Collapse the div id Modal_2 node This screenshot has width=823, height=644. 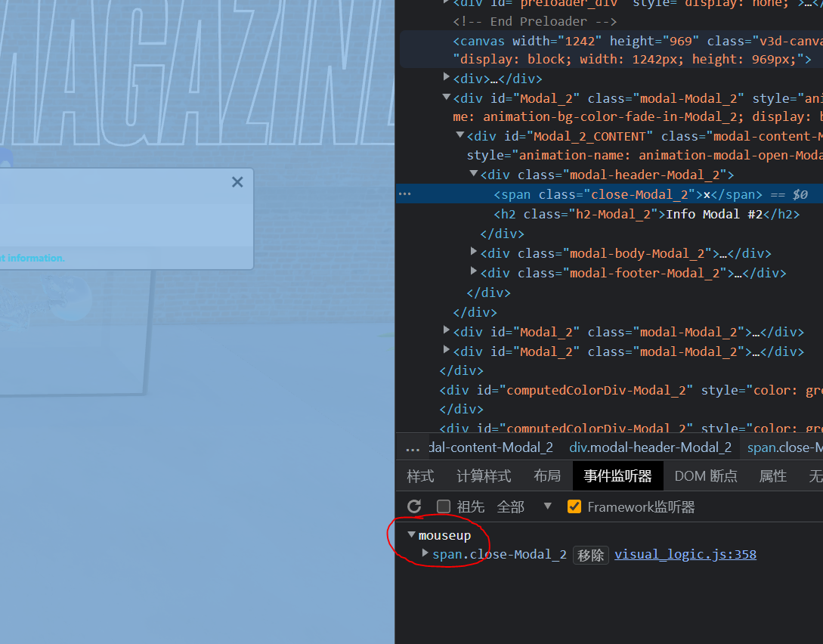coord(447,97)
